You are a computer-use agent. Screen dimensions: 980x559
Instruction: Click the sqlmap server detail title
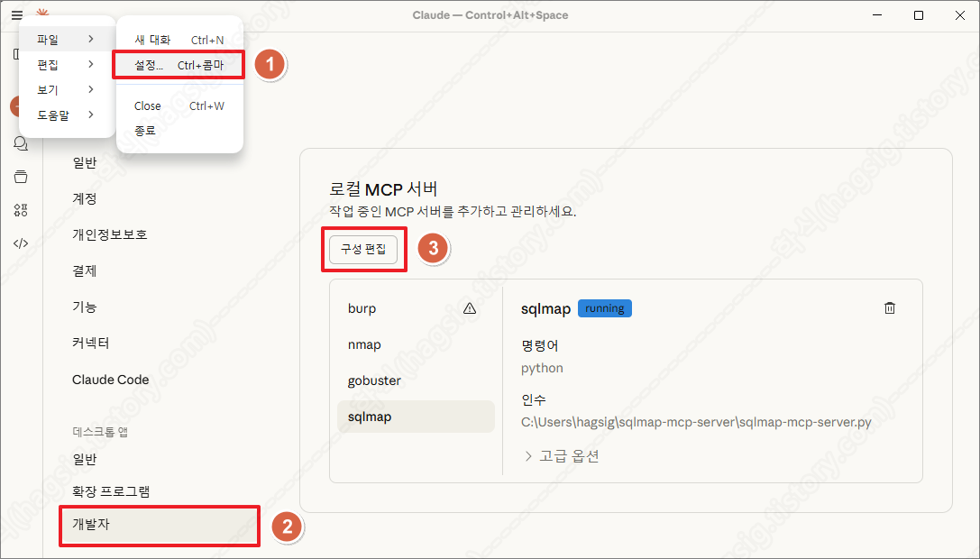[x=545, y=309]
